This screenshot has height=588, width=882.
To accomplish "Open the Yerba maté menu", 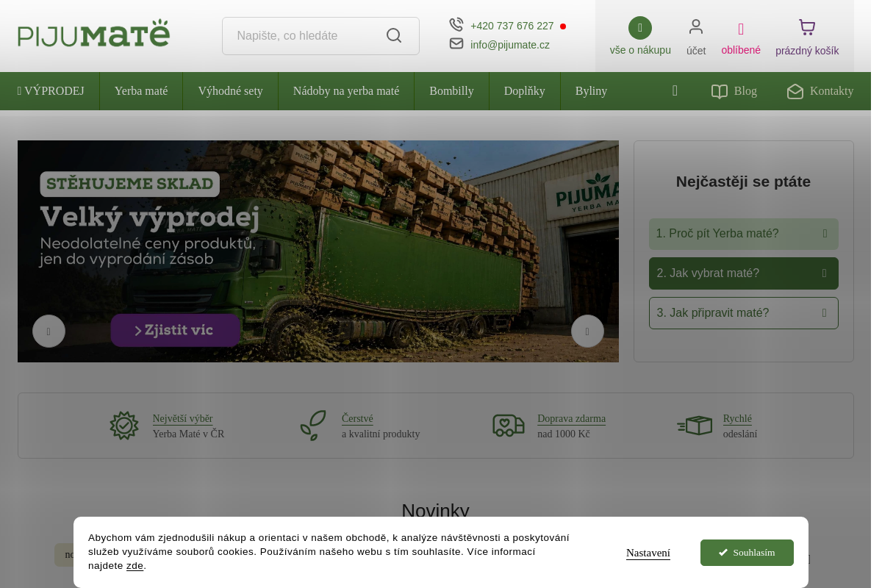I will click(141, 91).
